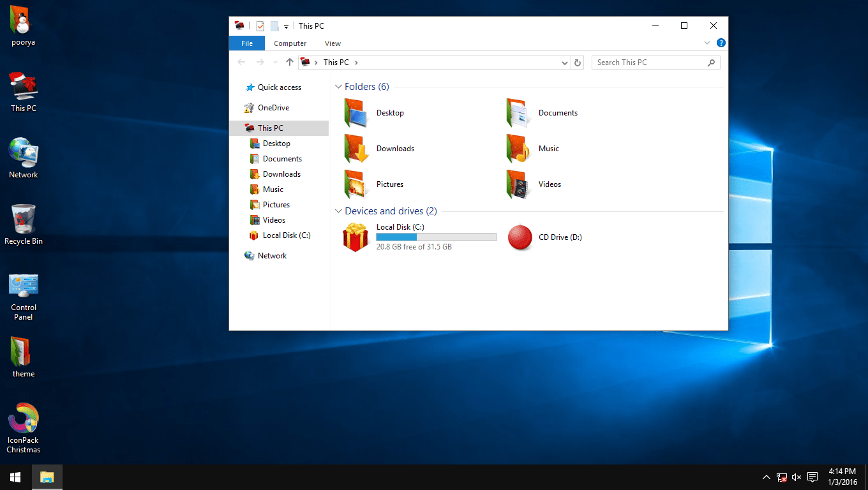Viewport: 868px width, 490px height.
Task: Open the File tab
Action: (x=247, y=43)
